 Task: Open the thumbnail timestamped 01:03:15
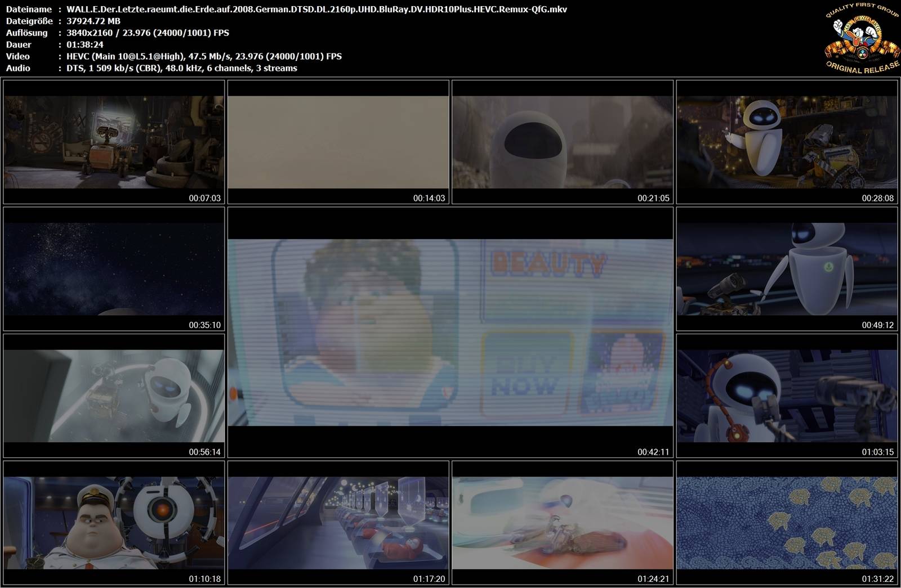787,396
